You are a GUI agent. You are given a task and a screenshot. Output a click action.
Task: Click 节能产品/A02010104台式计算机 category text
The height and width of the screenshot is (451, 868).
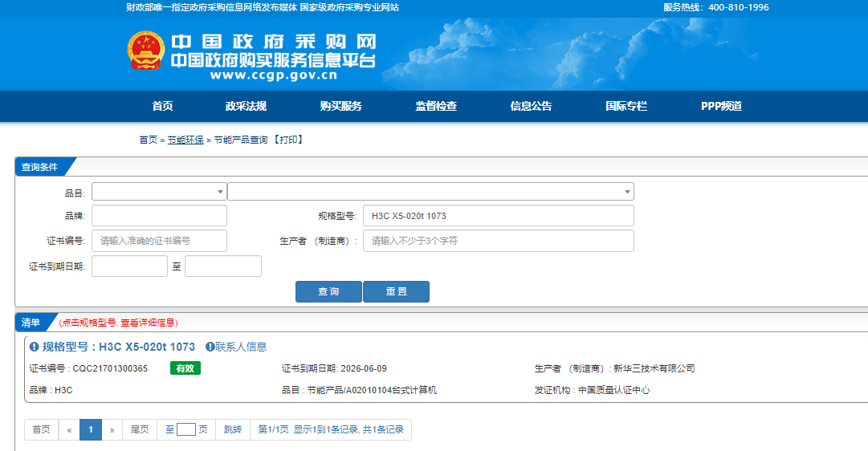click(372, 390)
